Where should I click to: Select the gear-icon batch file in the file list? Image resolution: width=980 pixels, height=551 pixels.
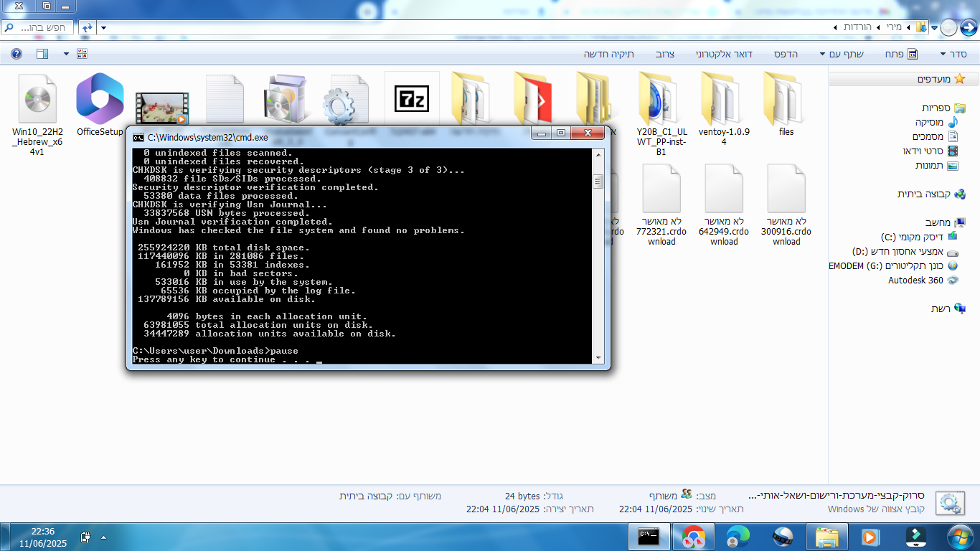[345, 100]
